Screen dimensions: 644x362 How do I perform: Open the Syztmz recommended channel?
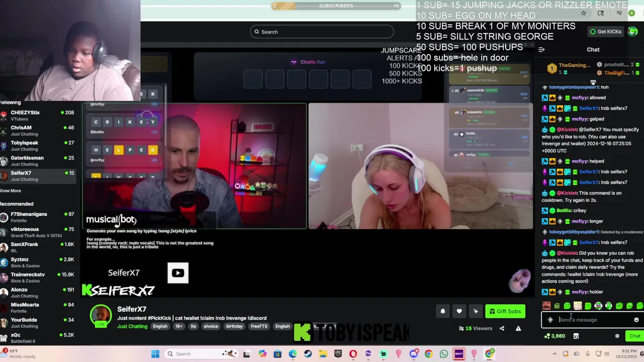pyautogui.click(x=38, y=262)
